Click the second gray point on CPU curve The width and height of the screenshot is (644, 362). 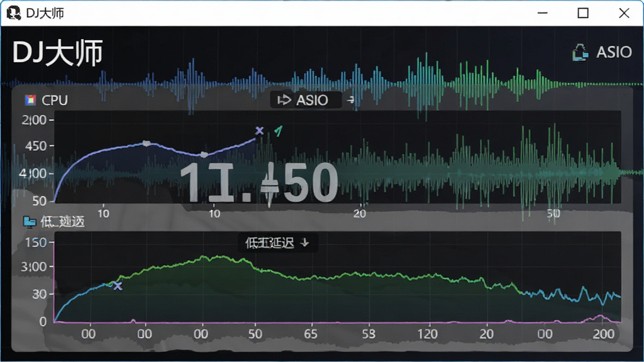point(204,155)
